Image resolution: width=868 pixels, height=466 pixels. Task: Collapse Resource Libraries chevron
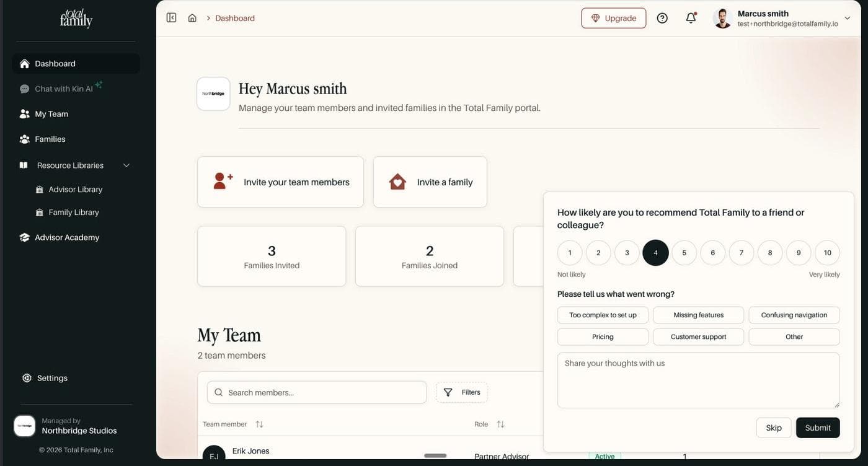(x=126, y=165)
